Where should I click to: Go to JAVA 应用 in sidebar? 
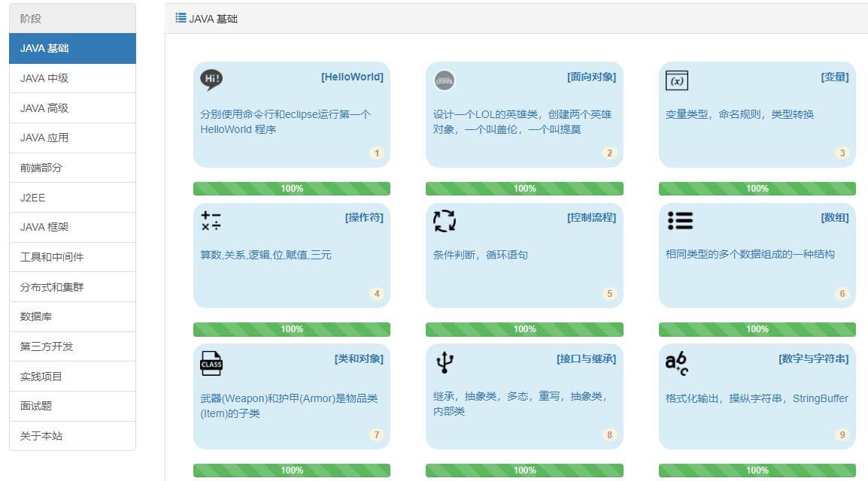(72, 138)
